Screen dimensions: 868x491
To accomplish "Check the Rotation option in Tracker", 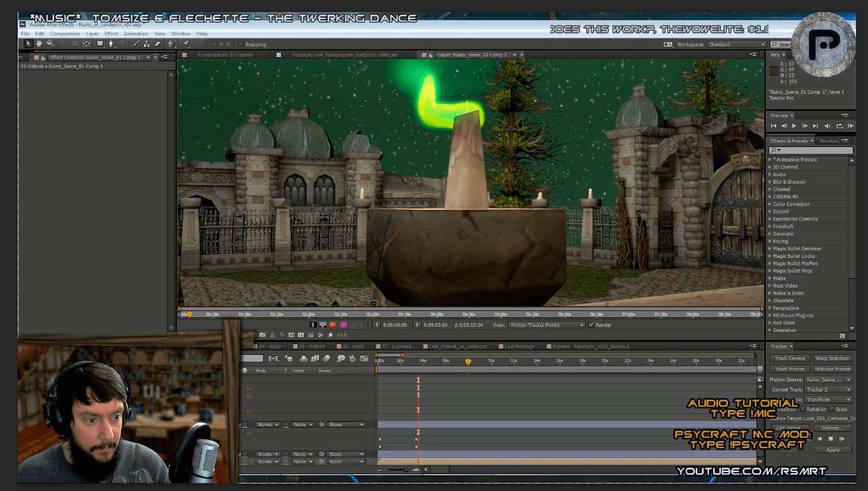I will [x=803, y=409].
